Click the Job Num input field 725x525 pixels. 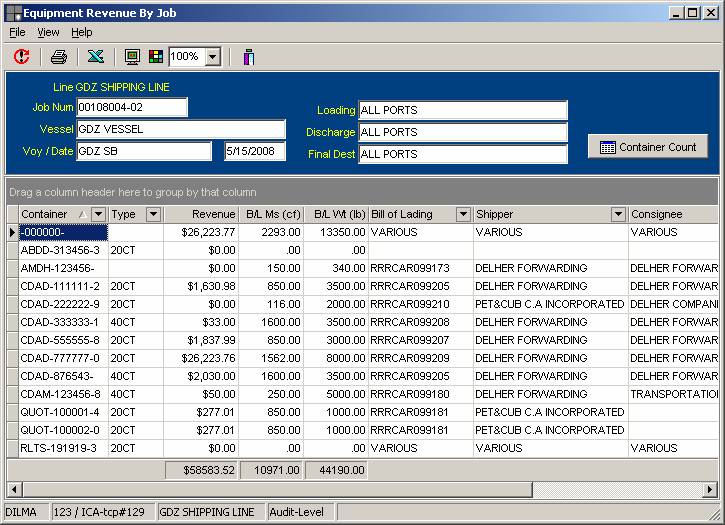point(131,107)
